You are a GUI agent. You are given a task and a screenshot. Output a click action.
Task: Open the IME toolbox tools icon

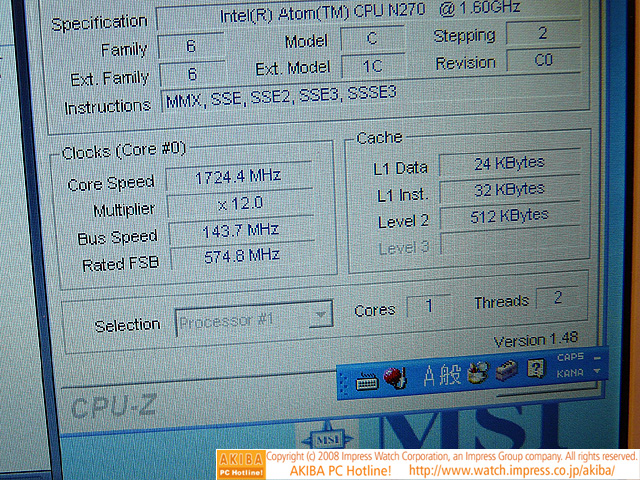point(506,371)
